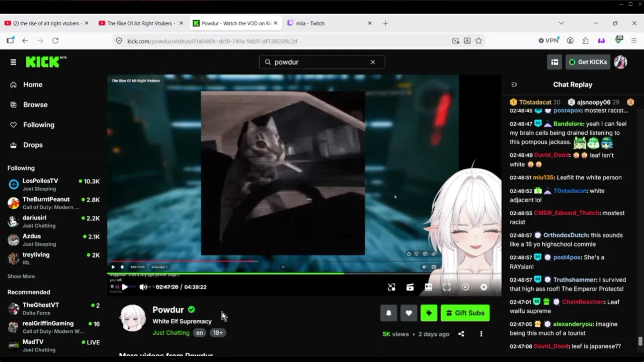The image size is (644, 362).
Task: Click the browser back arrow
Action: point(25,41)
